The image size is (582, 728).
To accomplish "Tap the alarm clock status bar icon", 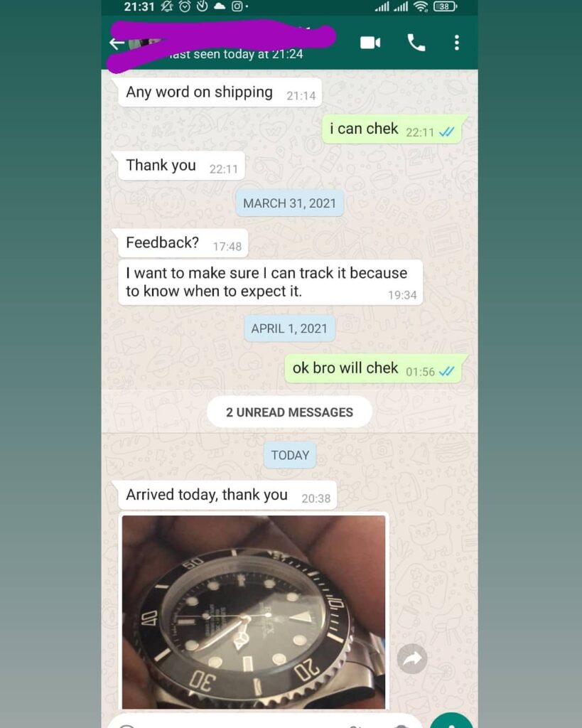I will (185, 6).
